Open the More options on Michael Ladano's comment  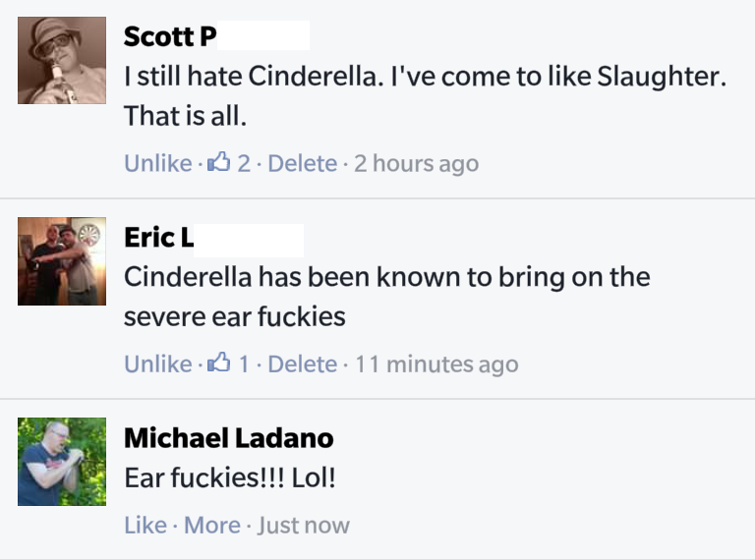211,526
